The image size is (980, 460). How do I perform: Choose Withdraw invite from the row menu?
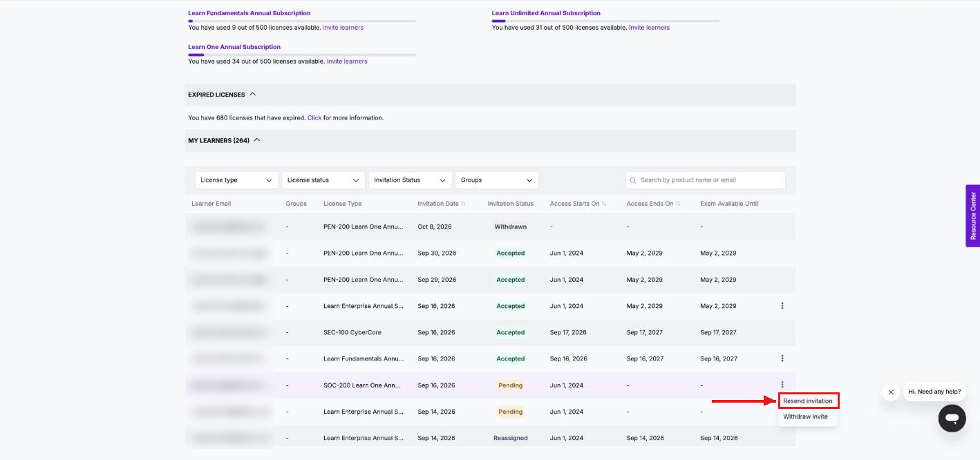(x=805, y=416)
